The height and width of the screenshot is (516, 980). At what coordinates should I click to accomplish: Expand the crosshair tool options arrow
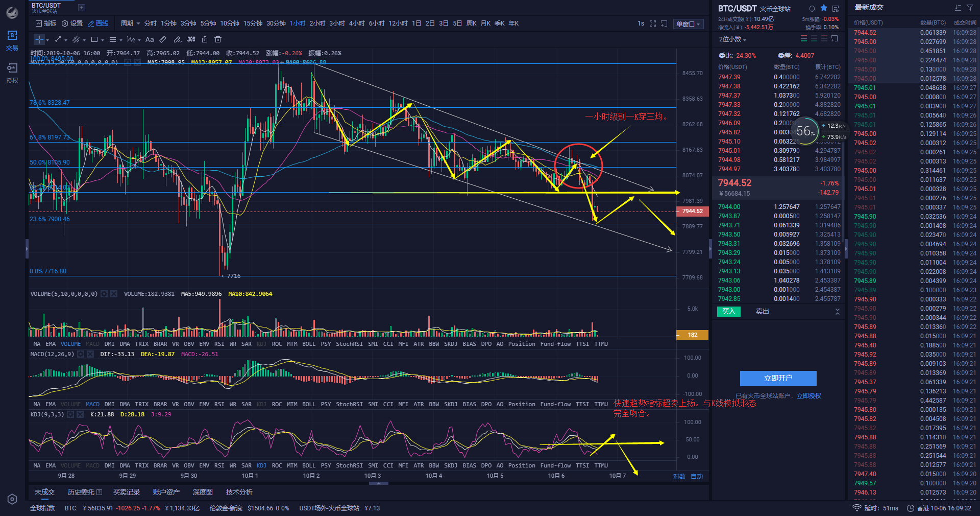click(x=47, y=40)
